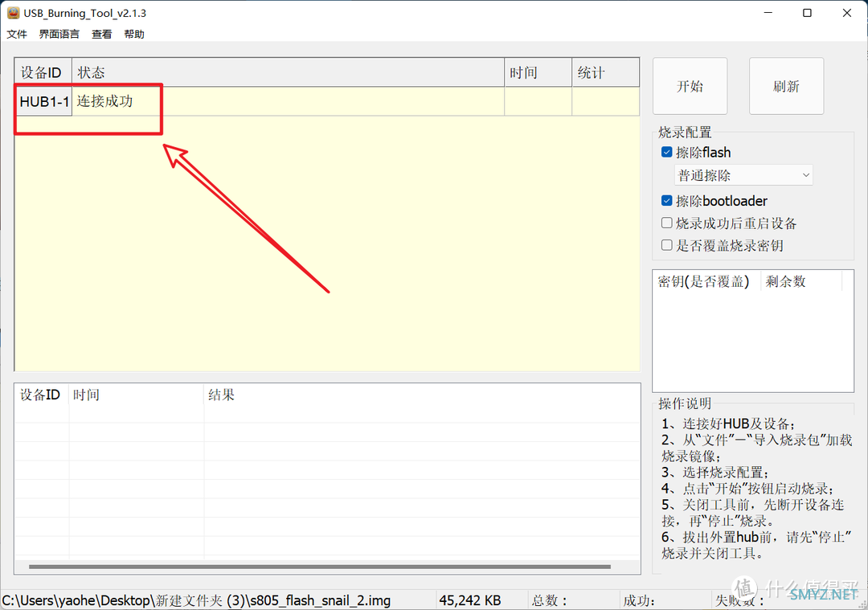Click the 连接成功 status text
The image size is (868, 610).
(104, 100)
